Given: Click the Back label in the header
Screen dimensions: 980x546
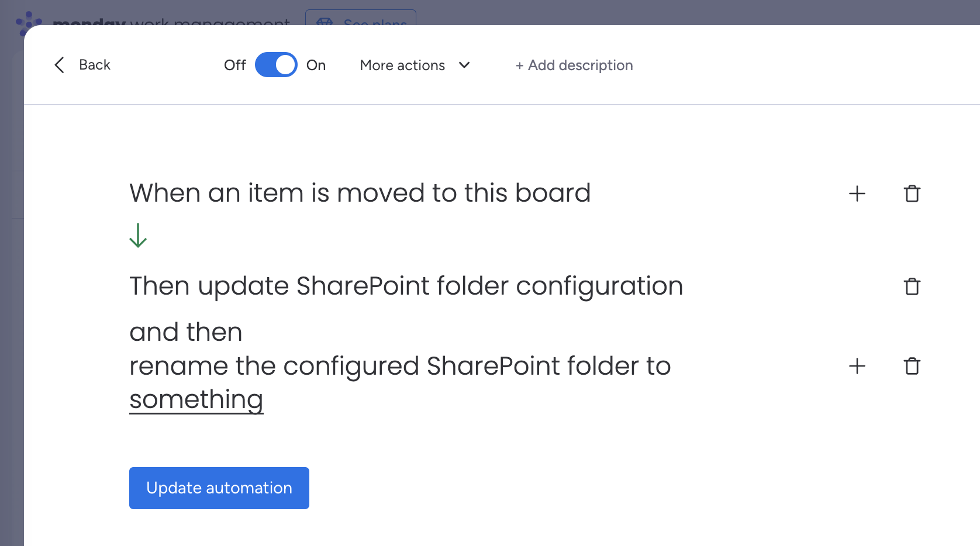Looking at the screenshot, I should (95, 65).
